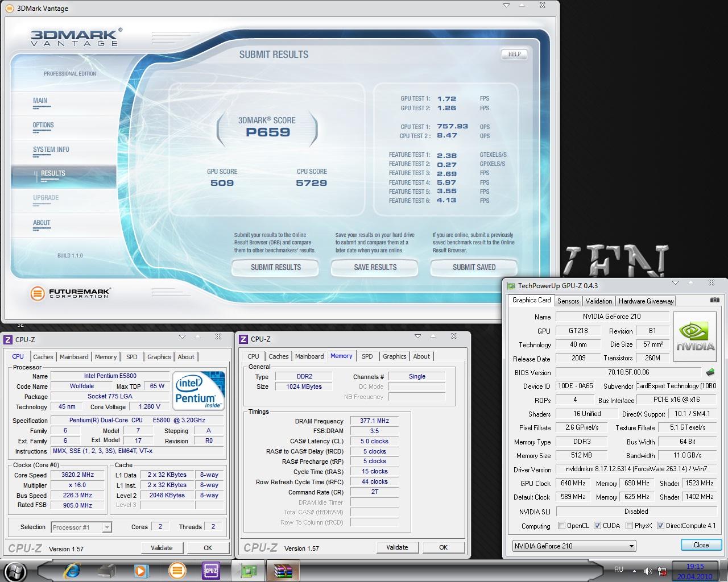
Task: Click OK in the CPU-Z Processor window
Action: (208, 548)
